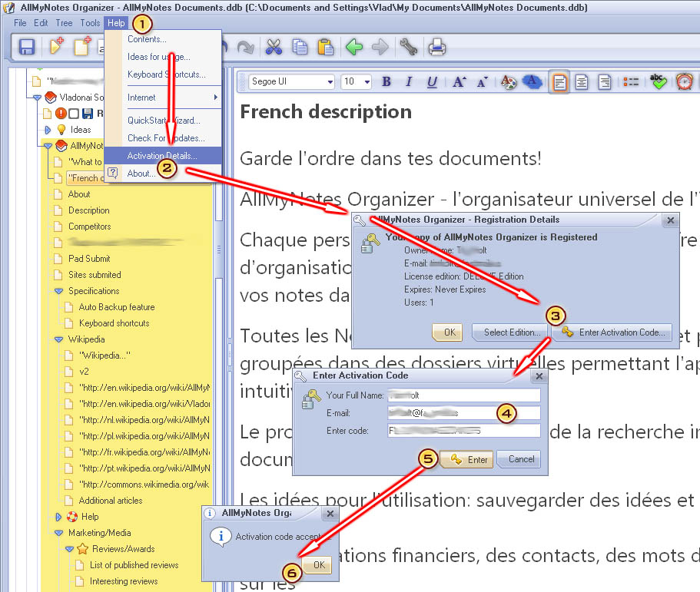Close the Registration Details dialog
This screenshot has width=700, height=592.
pyautogui.click(x=670, y=220)
